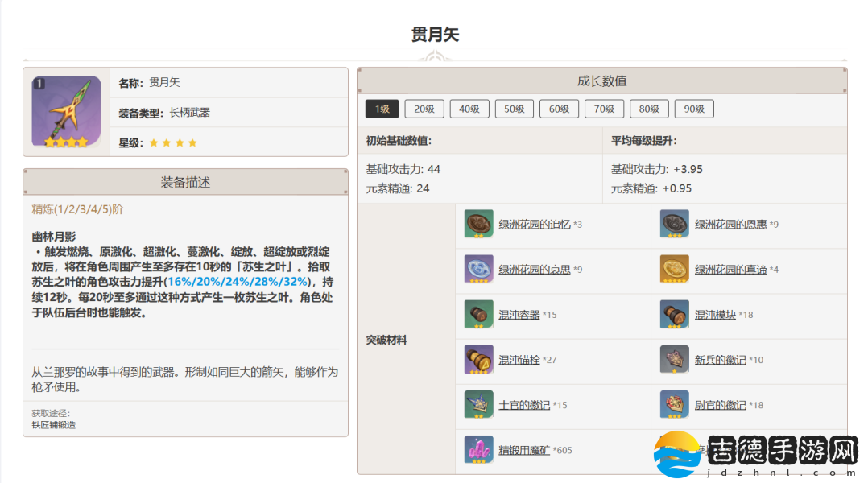Click the 新兵的徽记 material icon
The image size is (868, 483).
(x=675, y=359)
